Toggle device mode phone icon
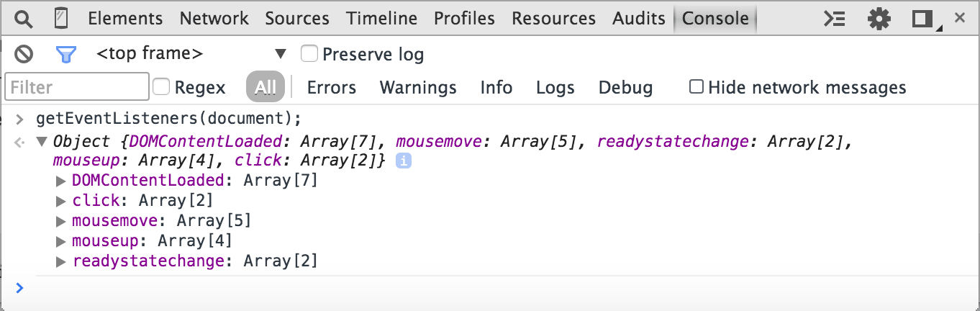This screenshot has height=311, width=980. (61, 19)
